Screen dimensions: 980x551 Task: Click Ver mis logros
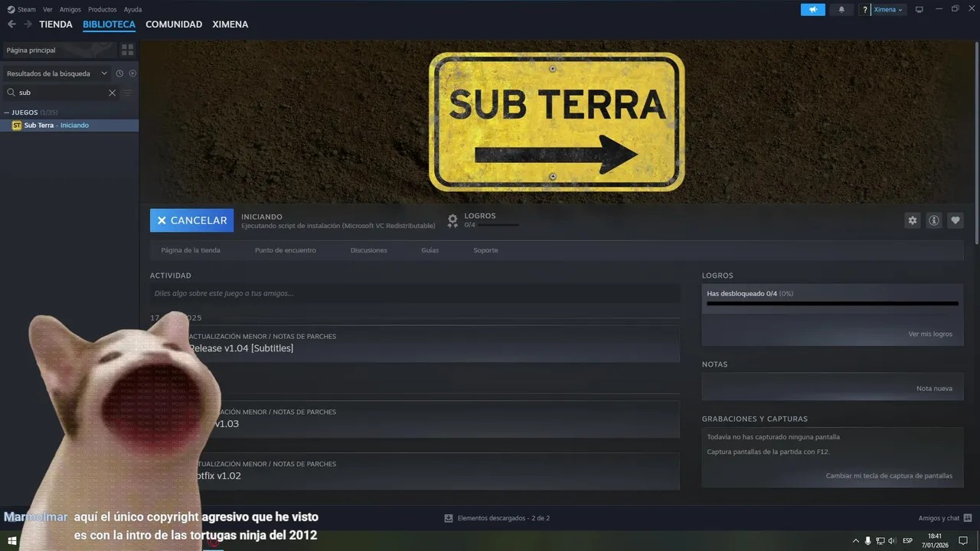(x=930, y=334)
